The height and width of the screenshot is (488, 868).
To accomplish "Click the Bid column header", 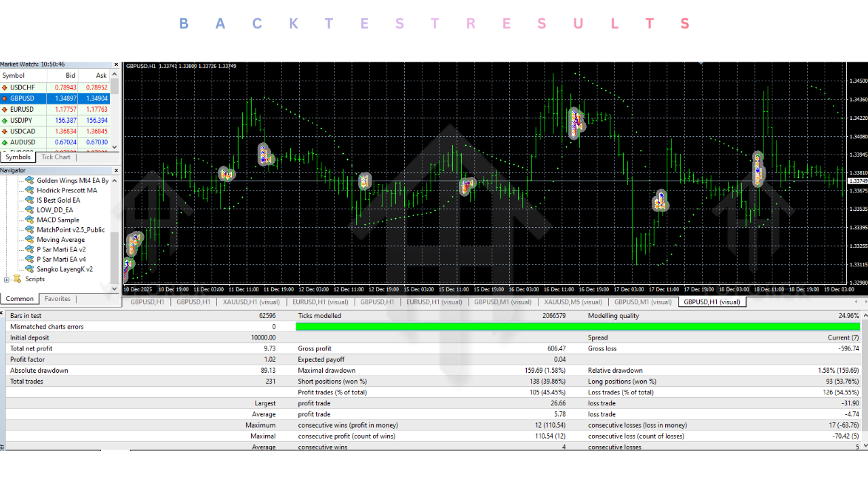I will pyautogui.click(x=70, y=76).
